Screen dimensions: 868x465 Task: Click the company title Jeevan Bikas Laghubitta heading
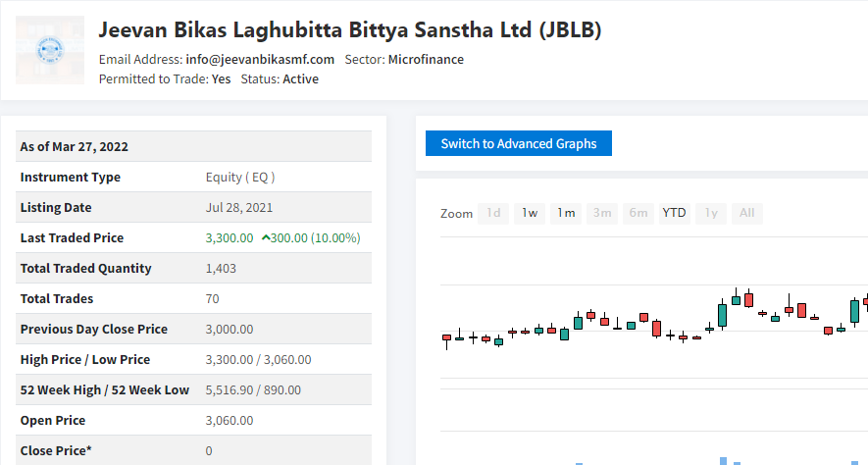350,29
